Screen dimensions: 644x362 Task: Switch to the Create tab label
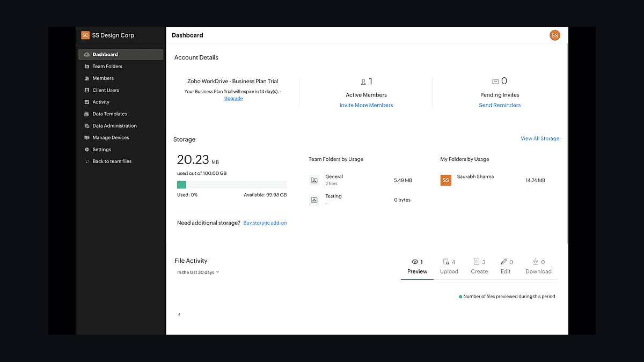(x=479, y=271)
